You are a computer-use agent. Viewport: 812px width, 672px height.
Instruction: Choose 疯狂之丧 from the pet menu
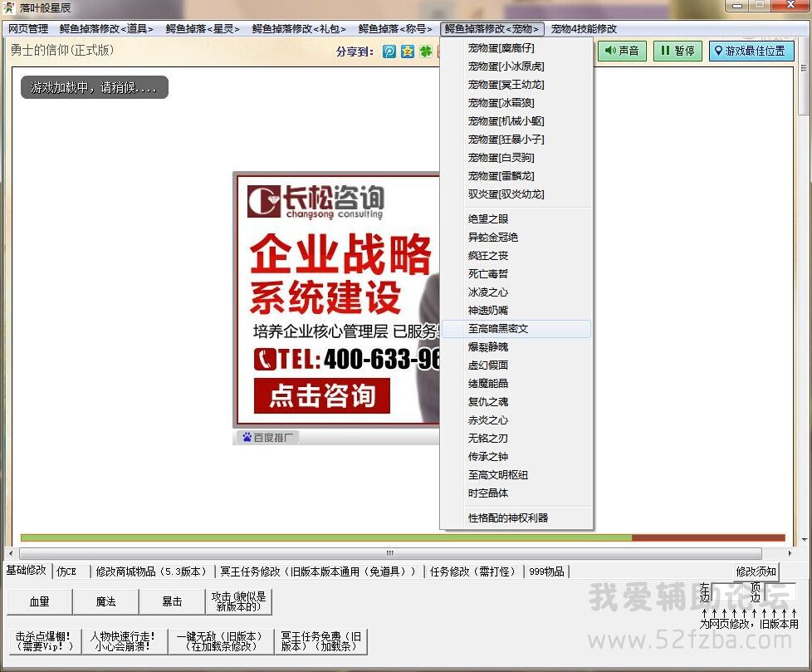click(x=516, y=256)
